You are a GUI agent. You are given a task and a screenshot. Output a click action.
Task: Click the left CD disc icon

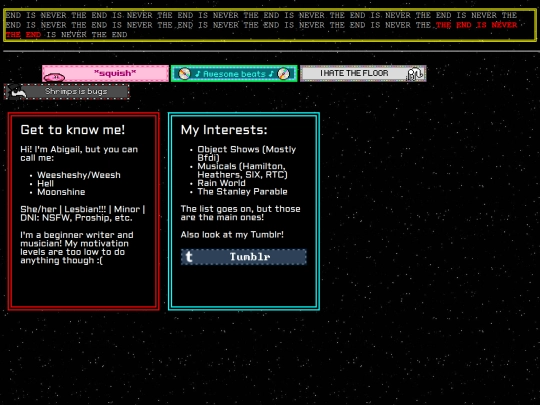[x=185, y=74]
